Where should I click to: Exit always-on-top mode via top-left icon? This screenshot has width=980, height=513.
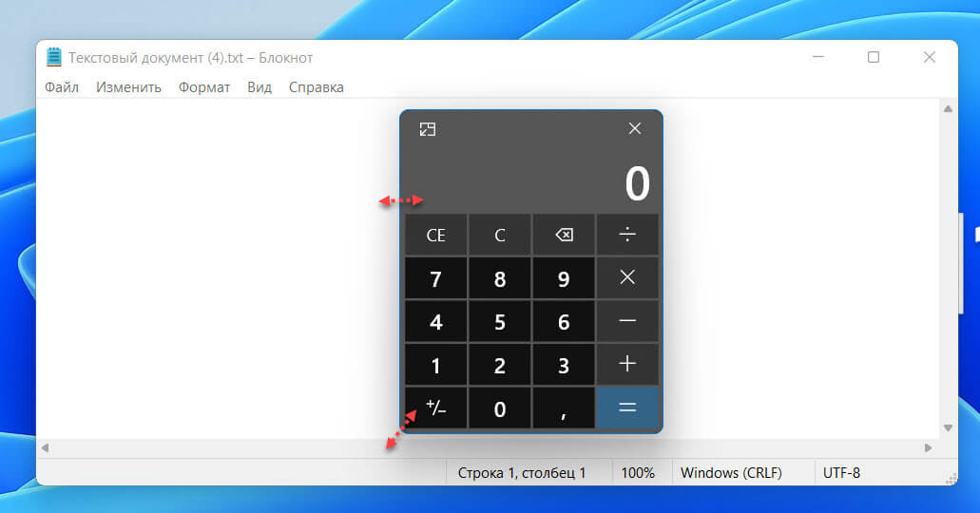coord(428,129)
